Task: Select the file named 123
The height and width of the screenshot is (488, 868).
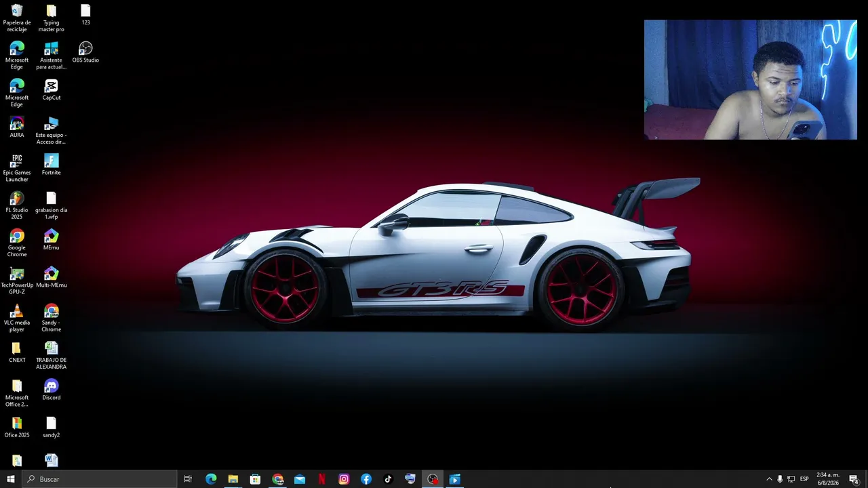Action: pos(85,15)
